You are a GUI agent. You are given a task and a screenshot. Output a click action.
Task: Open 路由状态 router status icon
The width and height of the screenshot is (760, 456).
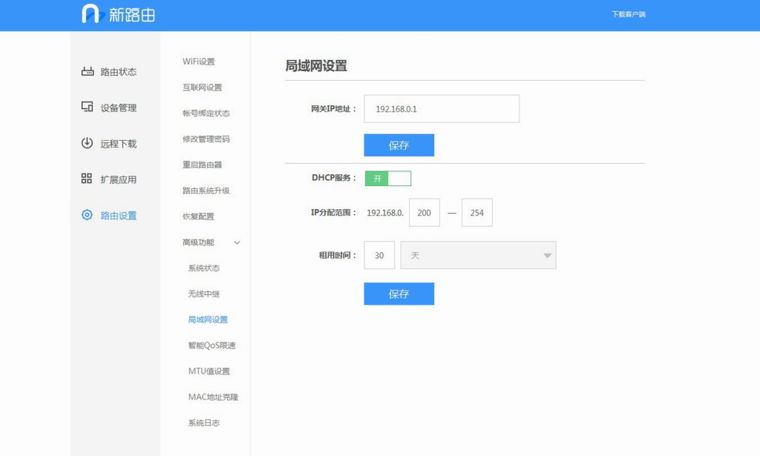point(87,72)
